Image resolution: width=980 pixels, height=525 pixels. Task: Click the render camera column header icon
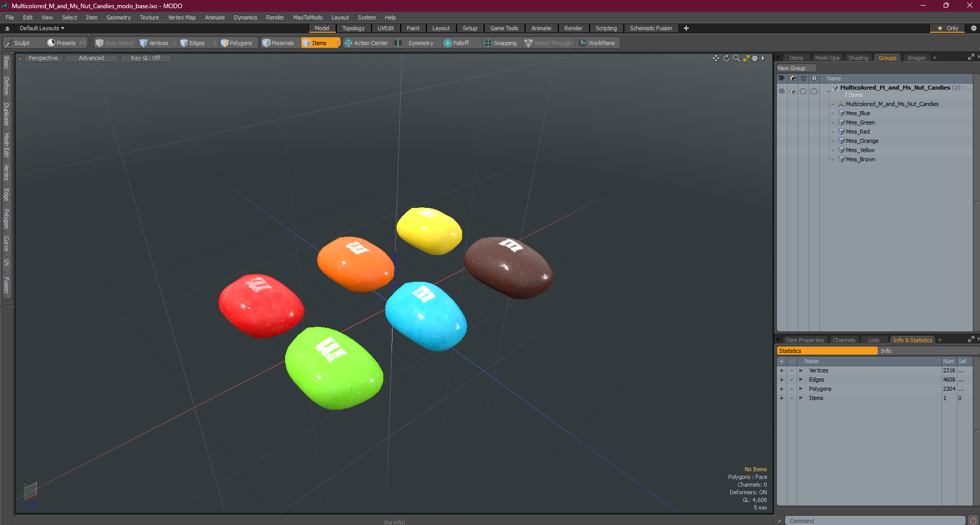click(793, 78)
